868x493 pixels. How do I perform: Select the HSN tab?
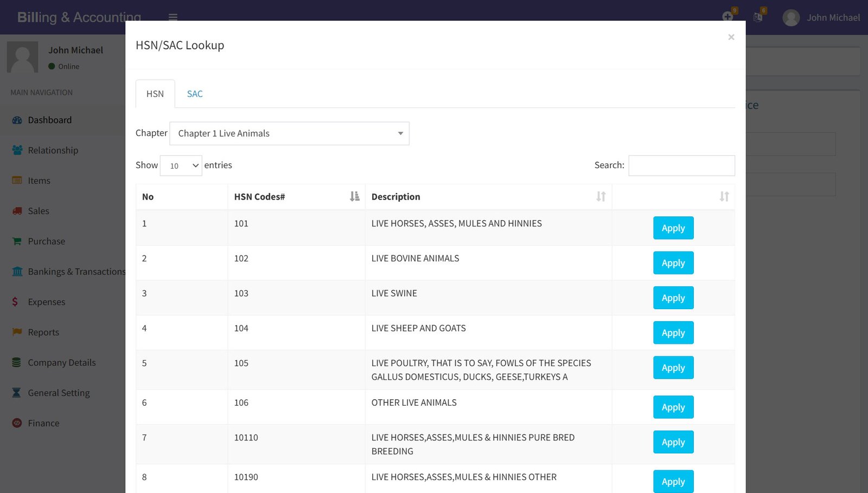pos(155,94)
